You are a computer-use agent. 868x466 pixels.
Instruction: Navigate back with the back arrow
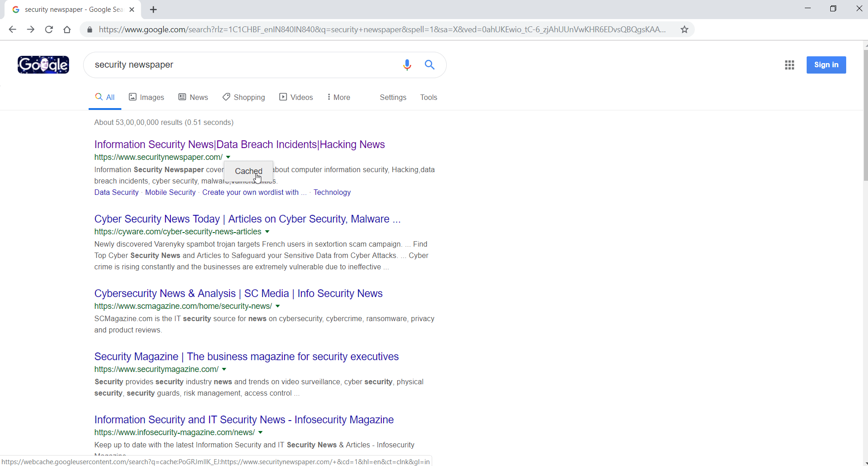[x=12, y=30]
